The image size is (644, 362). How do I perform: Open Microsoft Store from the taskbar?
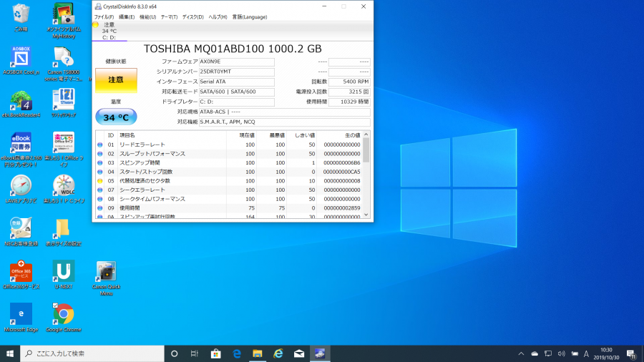click(x=215, y=353)
